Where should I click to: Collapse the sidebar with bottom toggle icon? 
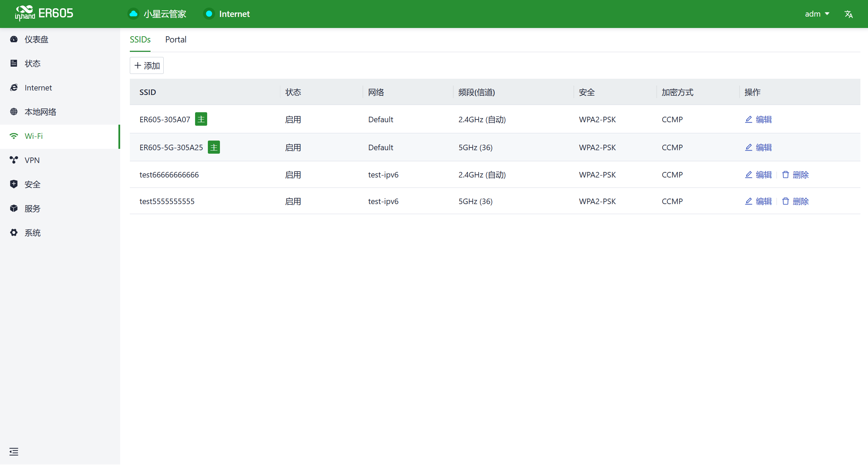click(14, 451)
